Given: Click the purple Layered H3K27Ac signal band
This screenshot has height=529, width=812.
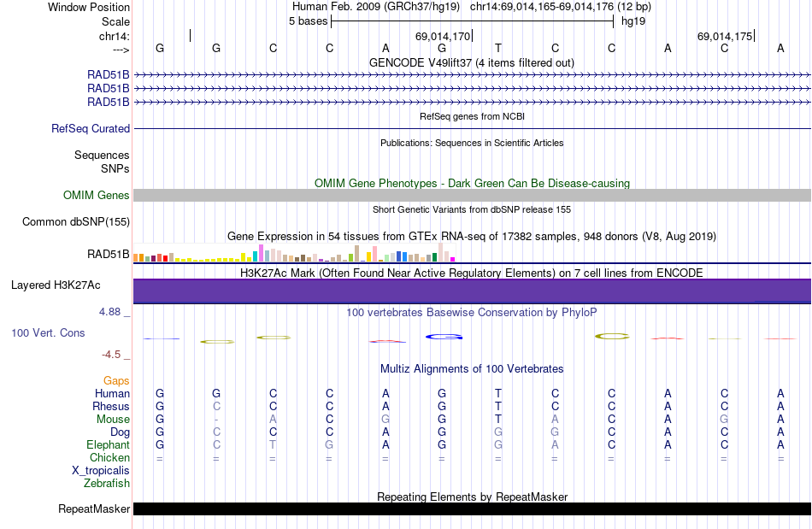Looking at the screenshot, I should tap(472, 291).
